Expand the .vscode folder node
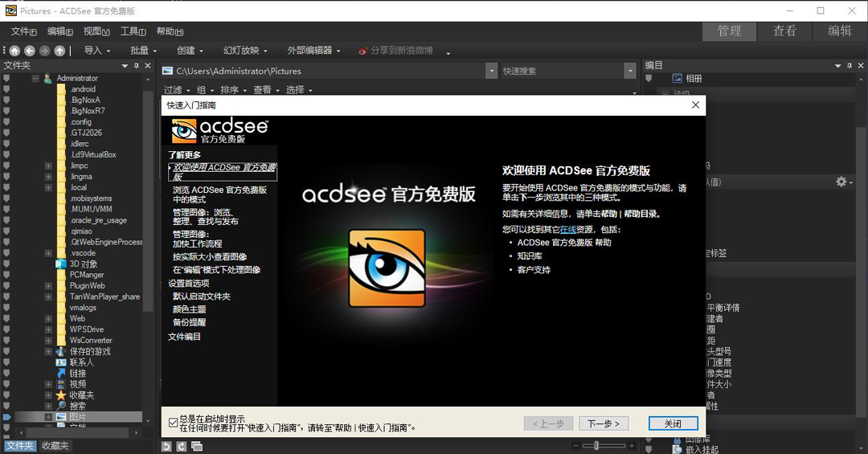Image resolution: width=868 pixels, height=454 pixels. pyautogui.click(x=48, y=253)
